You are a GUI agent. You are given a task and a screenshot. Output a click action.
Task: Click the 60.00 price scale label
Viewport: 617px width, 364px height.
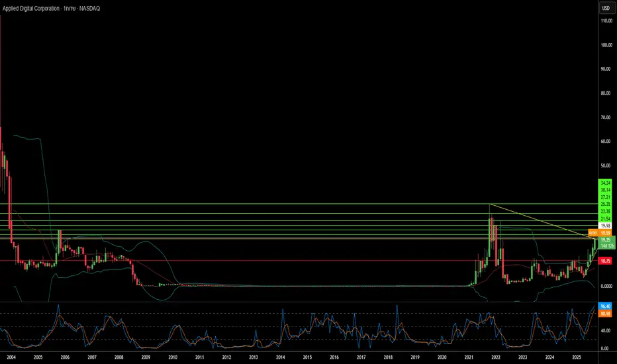point(606,141)
